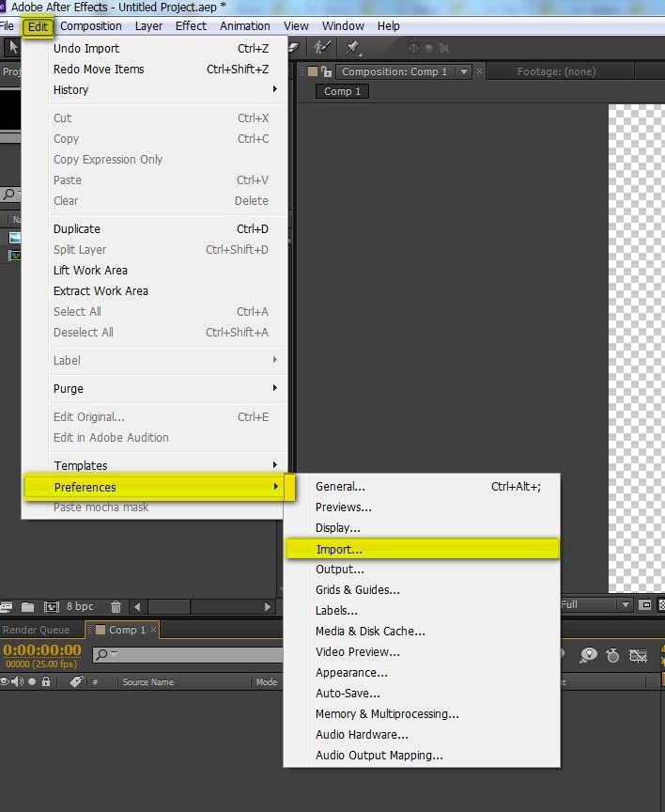
Task: Close the Comp 1 timeline tab
Action: point(153,630)
